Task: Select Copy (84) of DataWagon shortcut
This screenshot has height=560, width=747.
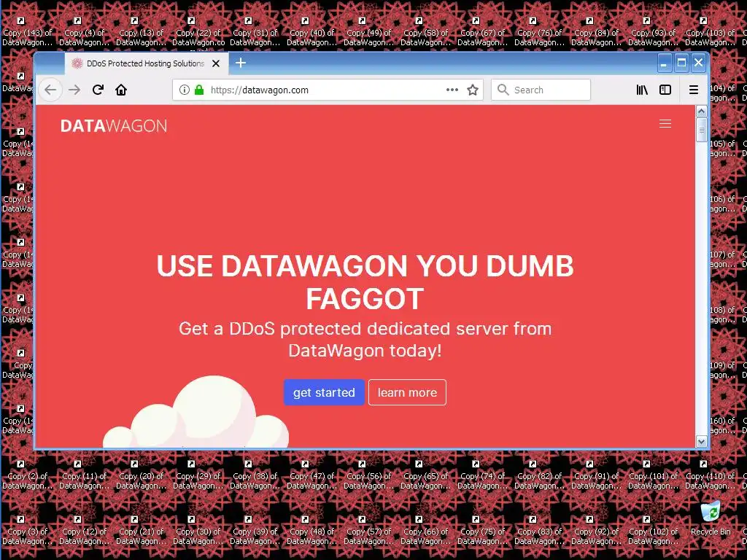Action: click(596, 32)
